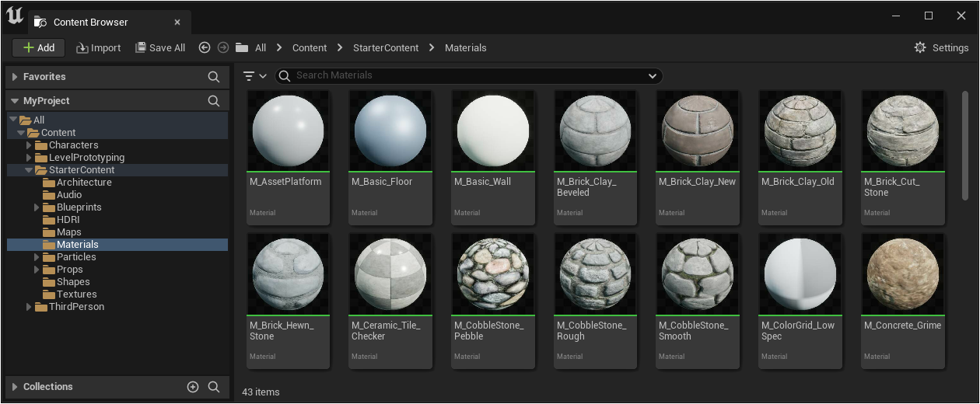This screenshot has width=980, height=404.
Task: Expand saved searches dropdown in search bar
Action: (x=653, y=76)
